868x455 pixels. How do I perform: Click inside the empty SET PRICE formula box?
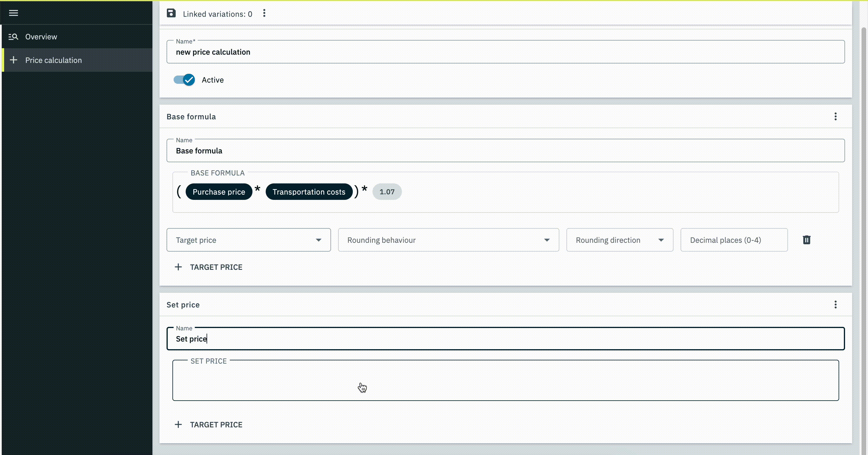click(x=505, y=381)
